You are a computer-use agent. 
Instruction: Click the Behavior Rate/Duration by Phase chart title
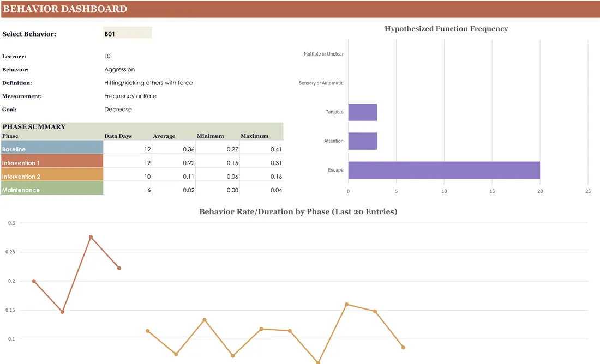point(298,212)
